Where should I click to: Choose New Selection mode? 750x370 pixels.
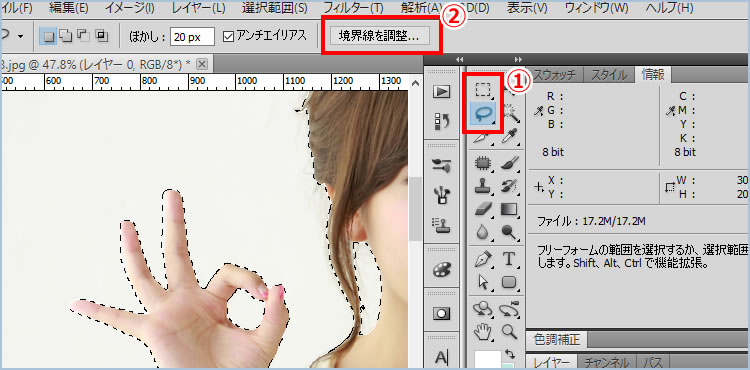[x=47, y=36]
